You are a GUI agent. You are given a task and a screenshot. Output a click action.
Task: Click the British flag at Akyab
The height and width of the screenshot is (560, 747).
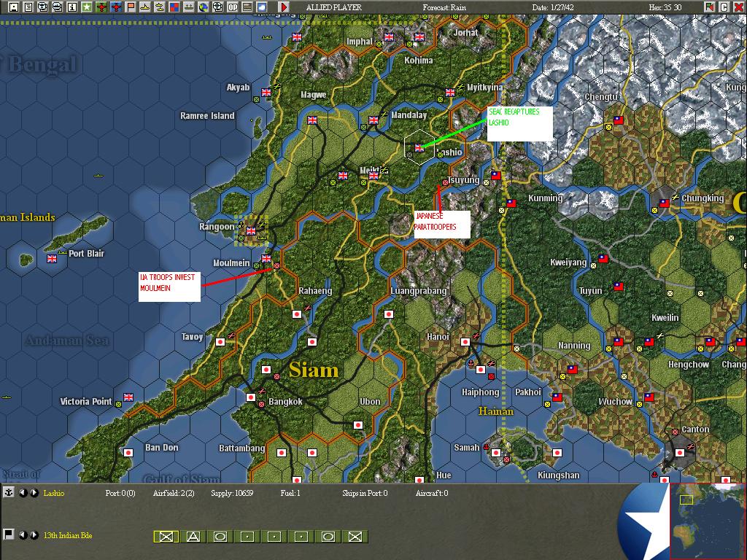coord(266,93)
